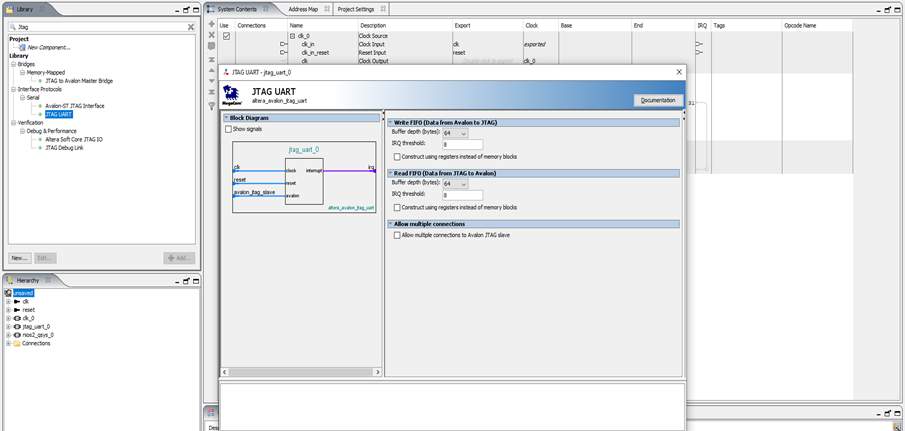Switch to the Address Map tab
This screenshot has height=431, width=905.
(302, 9)
